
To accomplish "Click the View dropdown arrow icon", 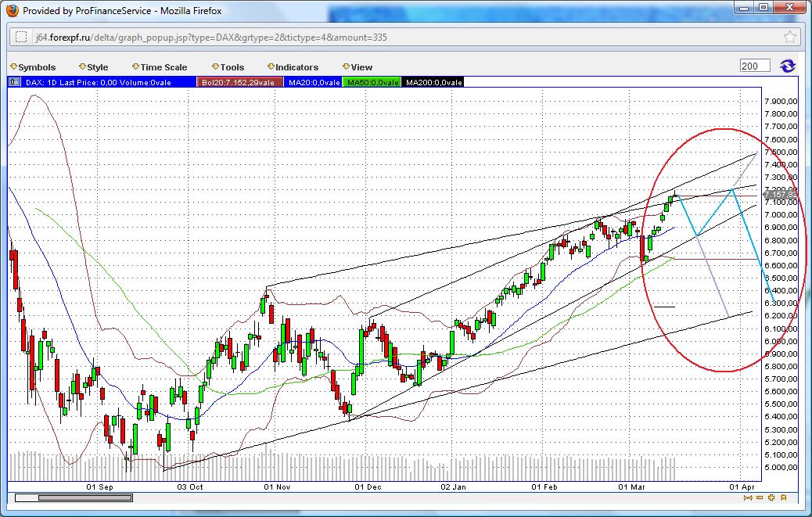I will pos(346,66).
